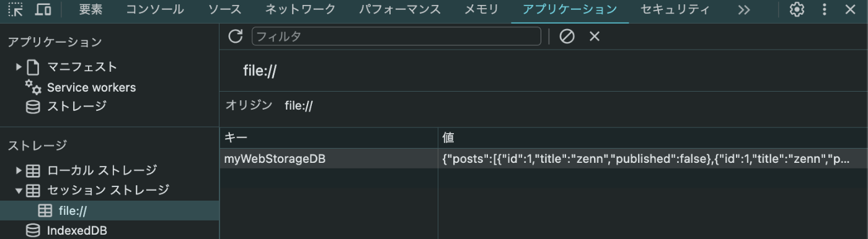
Task: Select the アプリケーション tab
Action: pos(570,9)
